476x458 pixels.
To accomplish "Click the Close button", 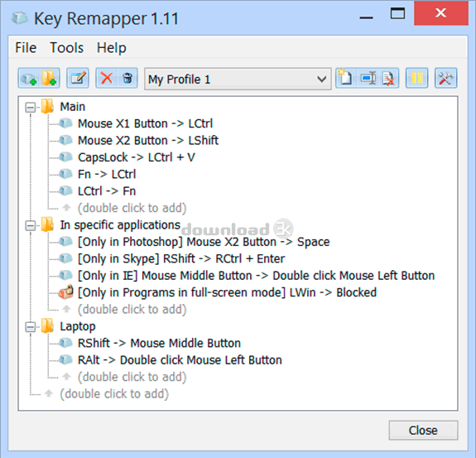I will pyautogui.click(x=423, y=431).
